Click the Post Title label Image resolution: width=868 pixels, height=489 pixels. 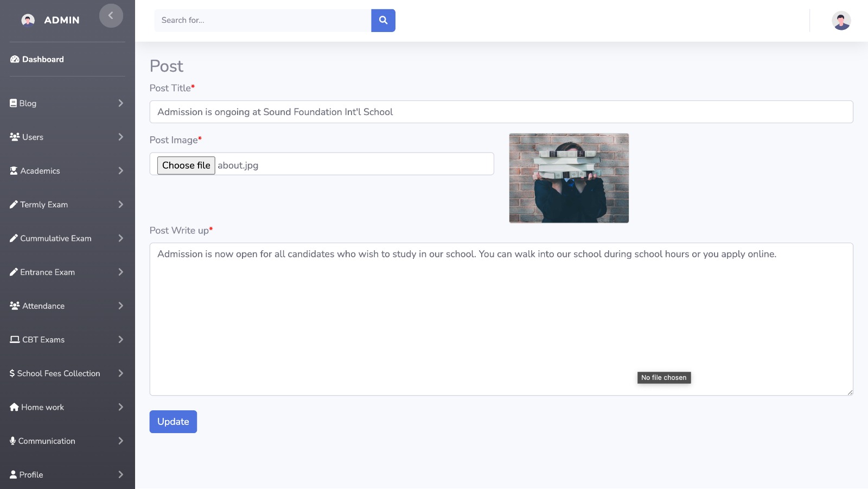click(173, 88)
